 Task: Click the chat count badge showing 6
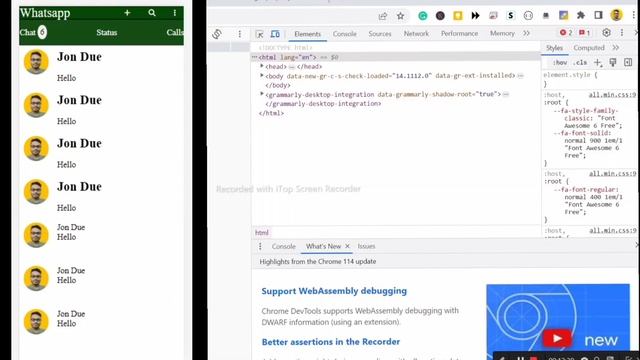[x=42, y=32]
